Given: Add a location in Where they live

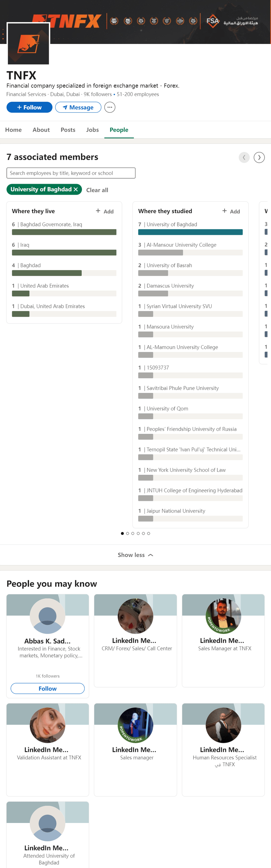Looking at the screenshot, I should click(105, 211).
